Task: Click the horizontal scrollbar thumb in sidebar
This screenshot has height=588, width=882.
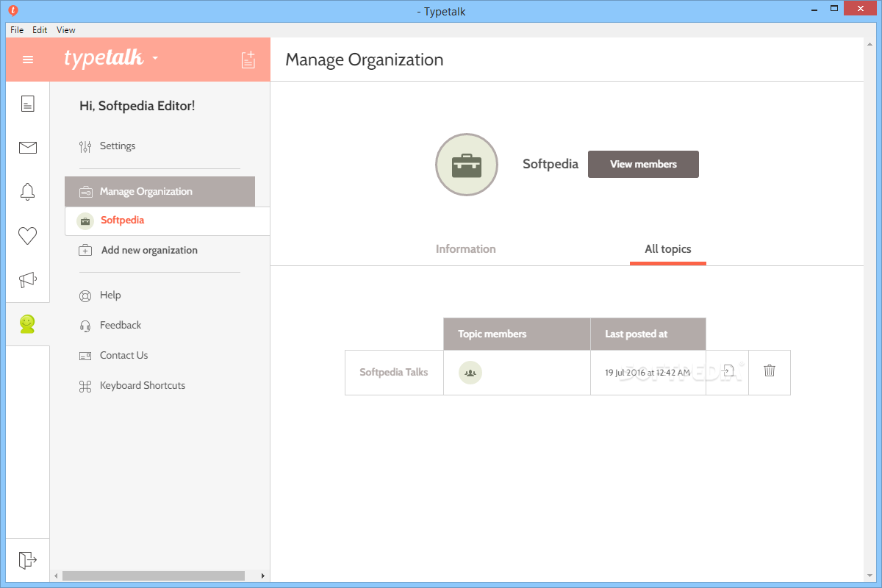Action: click(x=153, y=576)
